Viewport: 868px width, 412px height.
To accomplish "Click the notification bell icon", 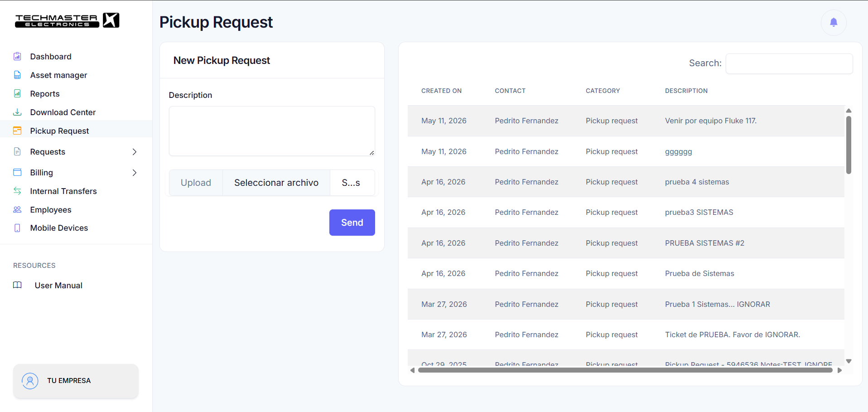I will point(834,22).
